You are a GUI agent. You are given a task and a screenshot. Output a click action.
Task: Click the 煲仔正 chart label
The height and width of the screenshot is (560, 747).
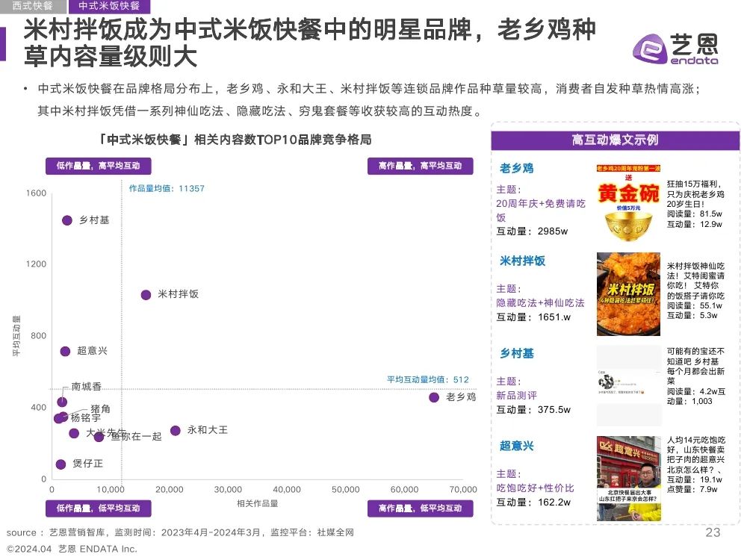click(87, 464)
